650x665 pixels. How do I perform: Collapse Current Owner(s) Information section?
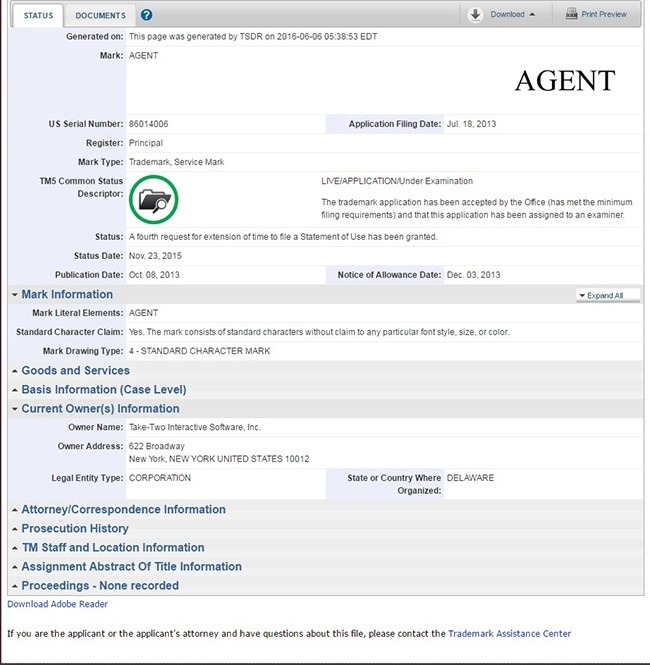100,408
